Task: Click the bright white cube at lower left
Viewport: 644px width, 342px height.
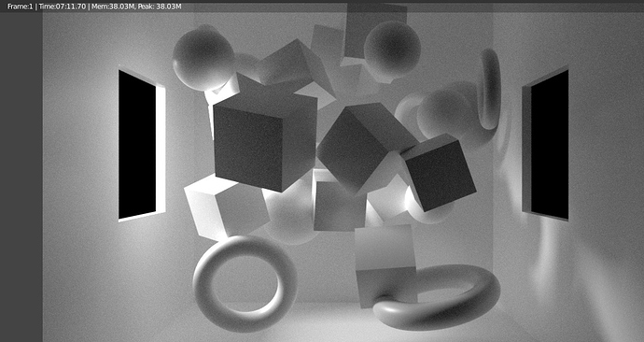Action: coord(226,207)
